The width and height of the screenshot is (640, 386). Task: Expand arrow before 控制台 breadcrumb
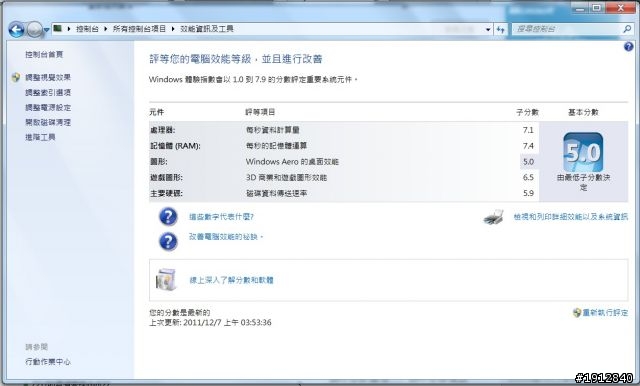coord(69,29)
